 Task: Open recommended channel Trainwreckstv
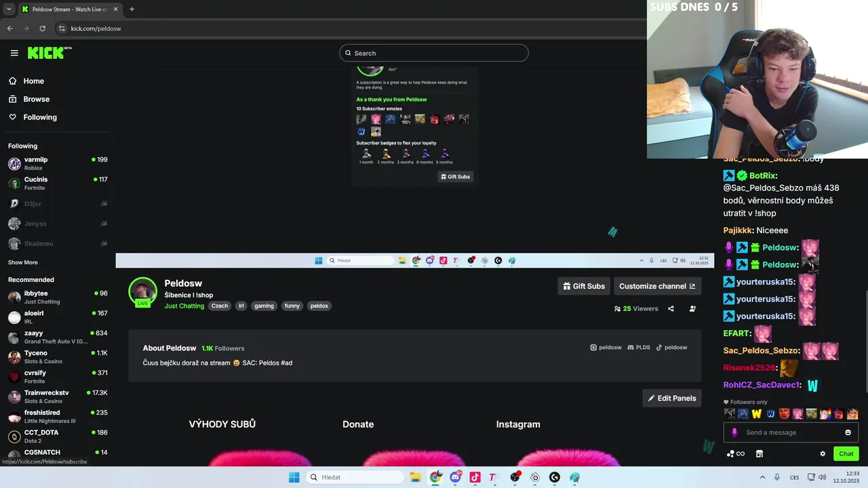(x=58, y=396)
